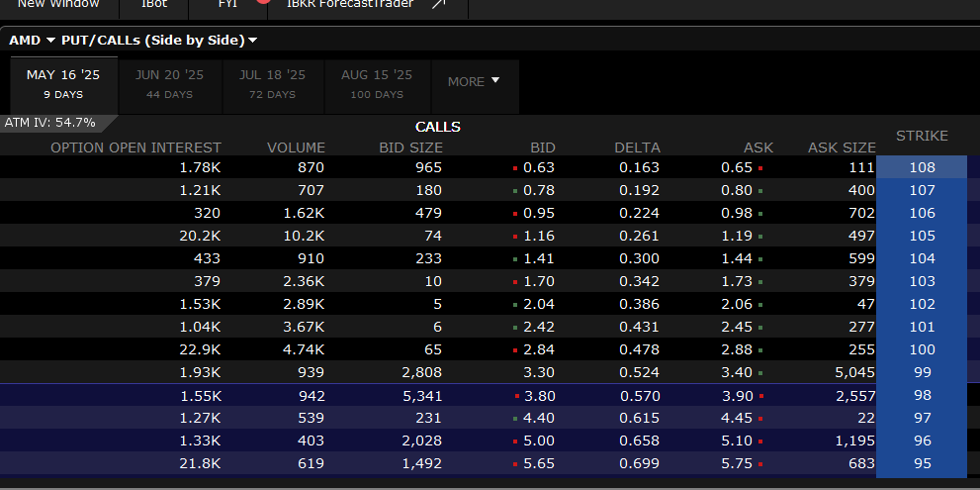Click the 5,341 bid size for strike 98

421,396
